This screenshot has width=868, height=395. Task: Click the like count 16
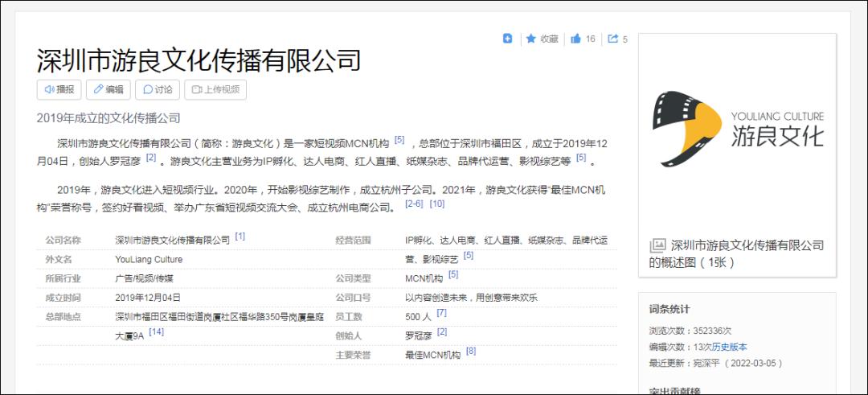point(590,39)
